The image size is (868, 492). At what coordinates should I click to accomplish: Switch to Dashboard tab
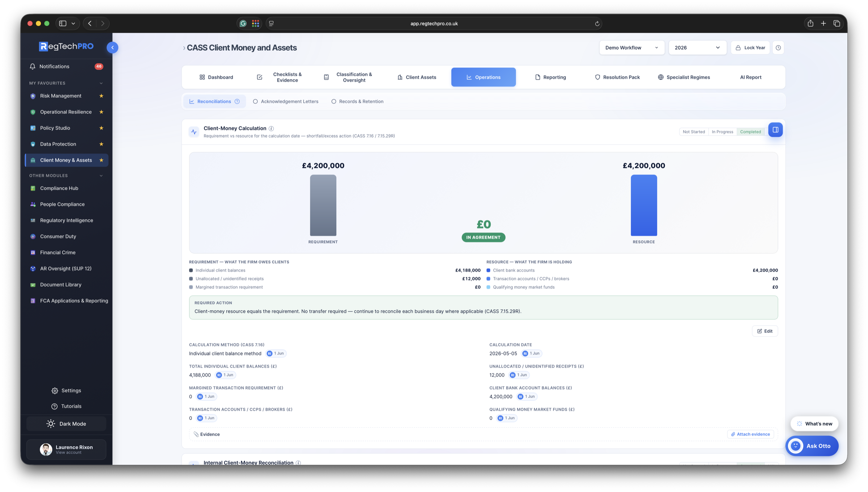click(x=216, y=77)
